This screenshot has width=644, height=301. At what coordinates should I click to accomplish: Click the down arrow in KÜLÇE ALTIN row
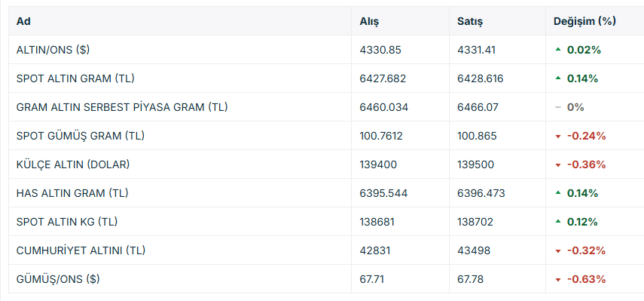pos(557,165)
